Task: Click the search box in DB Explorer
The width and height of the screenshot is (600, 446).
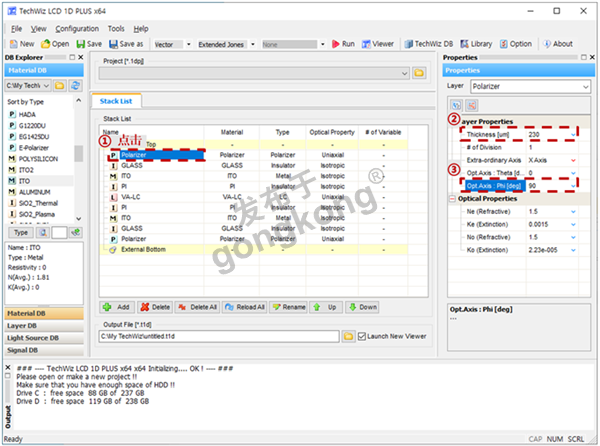Action: pos(59,232)
